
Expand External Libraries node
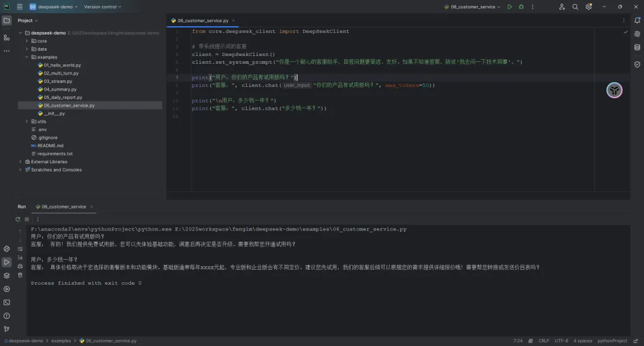point(20,161)
